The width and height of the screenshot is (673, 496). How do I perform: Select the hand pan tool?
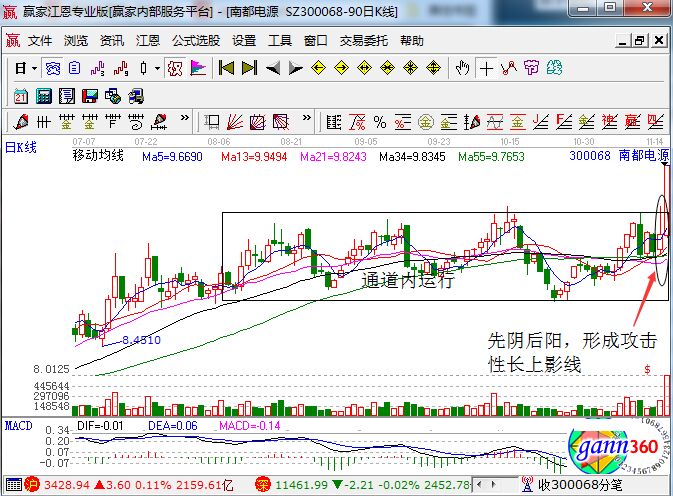coord(462,68)
